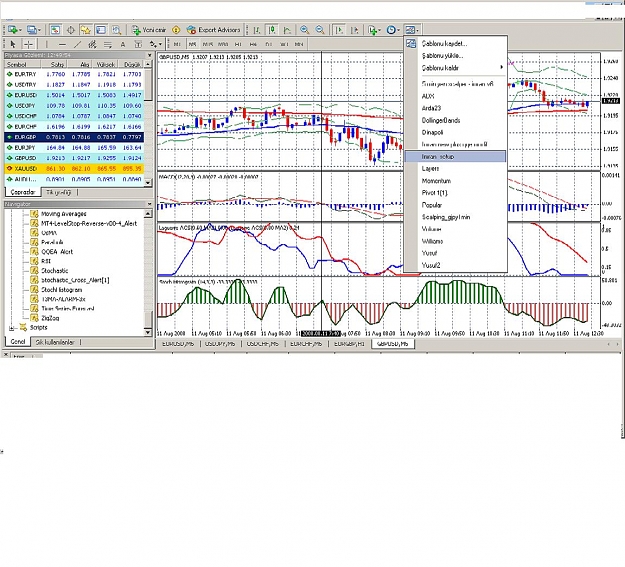Select the XAUUSD row in Market Watch
The image size is (625, 567).
tap(74, 169)
